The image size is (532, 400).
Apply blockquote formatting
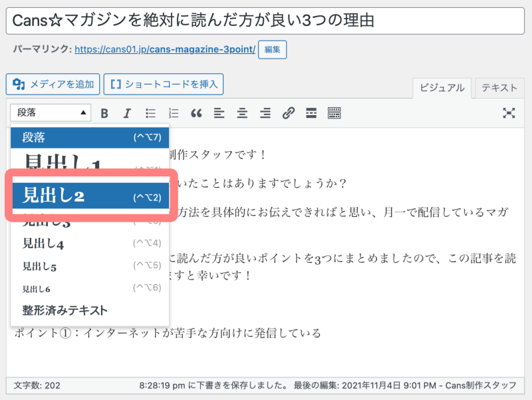coord(196,113)
